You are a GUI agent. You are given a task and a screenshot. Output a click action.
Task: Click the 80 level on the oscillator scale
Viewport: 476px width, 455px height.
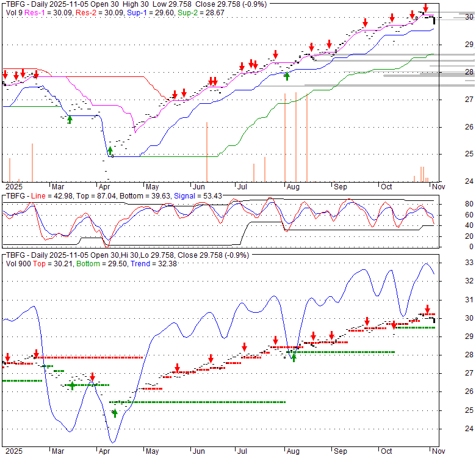[x=453, y=204]
